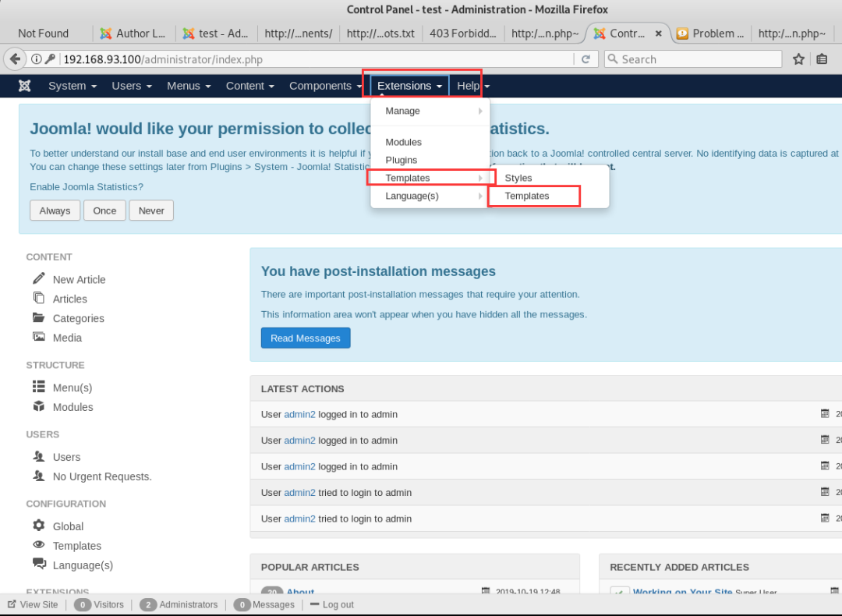
Task: Switch to the Problem ... browser tab
Action: [710, 34]
